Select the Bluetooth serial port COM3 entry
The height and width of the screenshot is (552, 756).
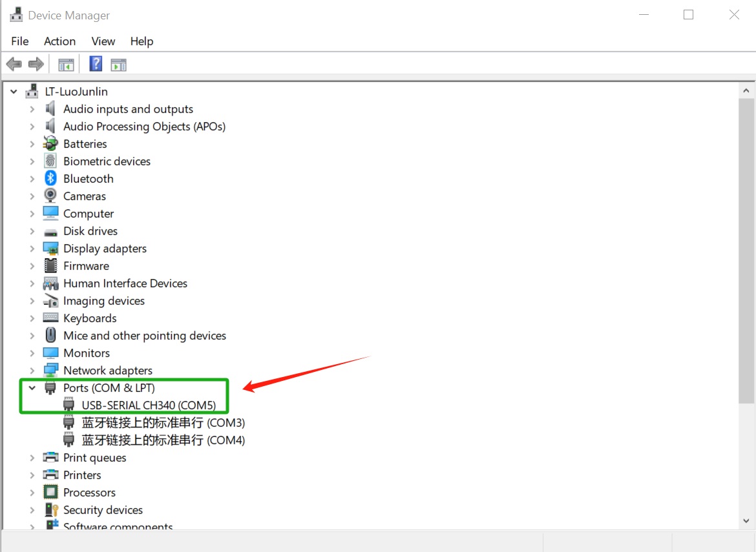[x=162, y=422]
